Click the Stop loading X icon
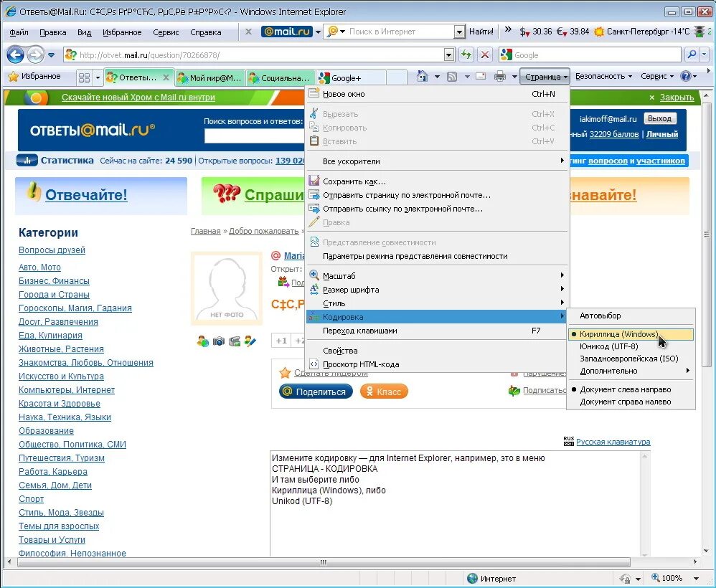 coord(485,54)
